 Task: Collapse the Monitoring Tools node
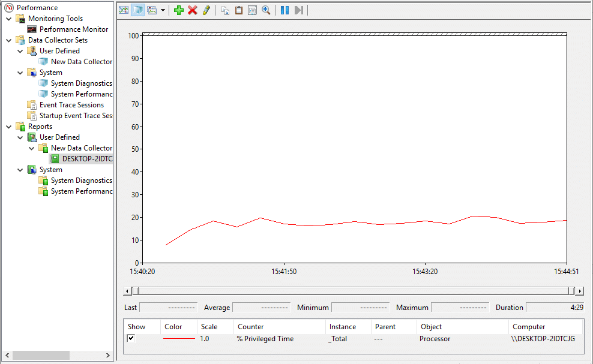click(8, 19)
